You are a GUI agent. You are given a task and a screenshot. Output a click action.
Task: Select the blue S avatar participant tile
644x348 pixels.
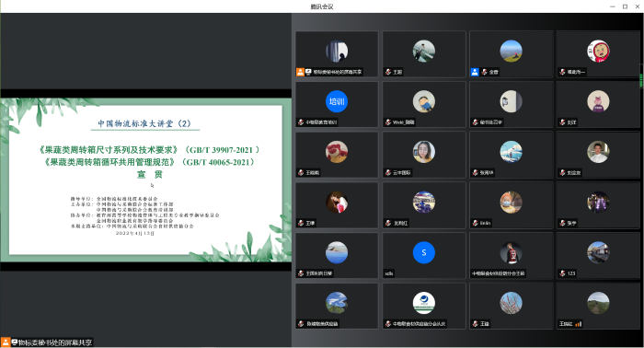click(x=424, y=255)
